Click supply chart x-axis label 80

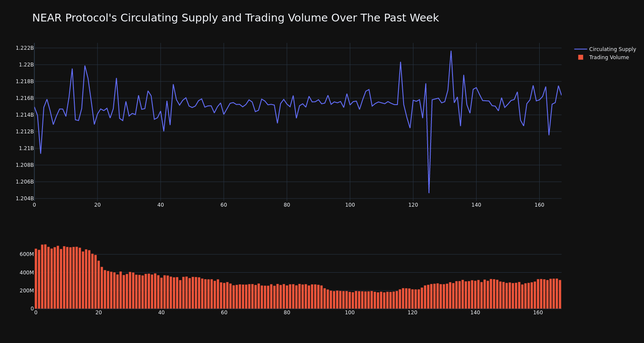[x=287, y=205]
